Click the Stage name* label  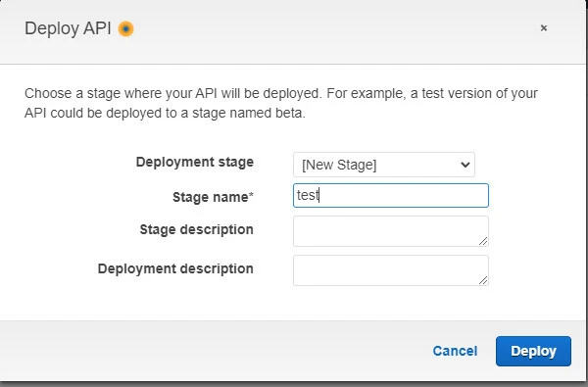coord(213,197)
